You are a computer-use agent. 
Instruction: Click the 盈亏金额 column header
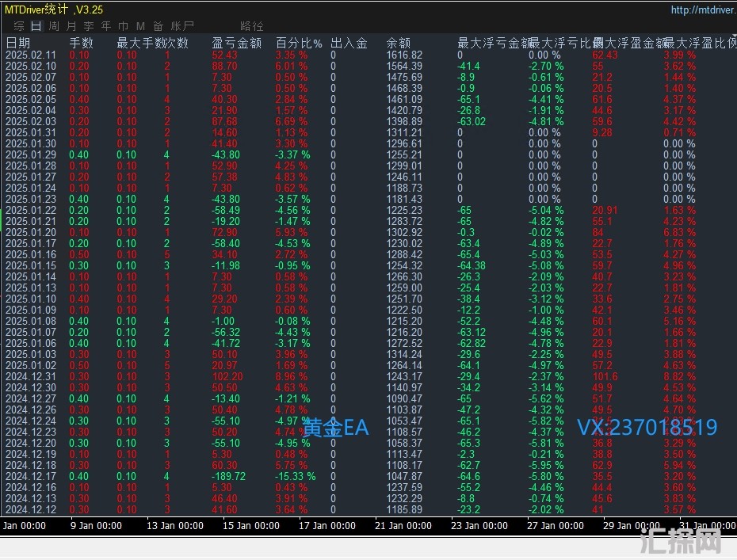pyautogui.click(x=237, y=43)
